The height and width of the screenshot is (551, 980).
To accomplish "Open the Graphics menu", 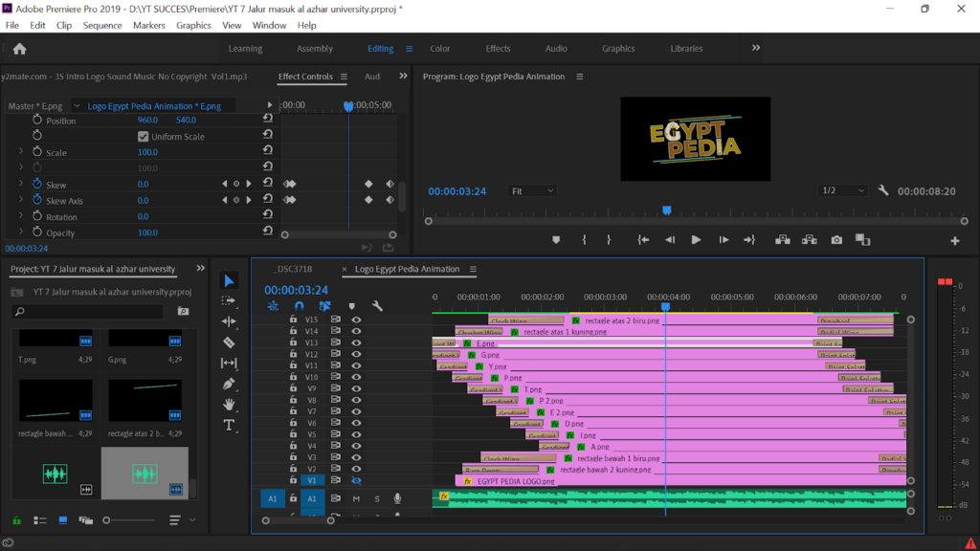I will (x=193, y=26).
